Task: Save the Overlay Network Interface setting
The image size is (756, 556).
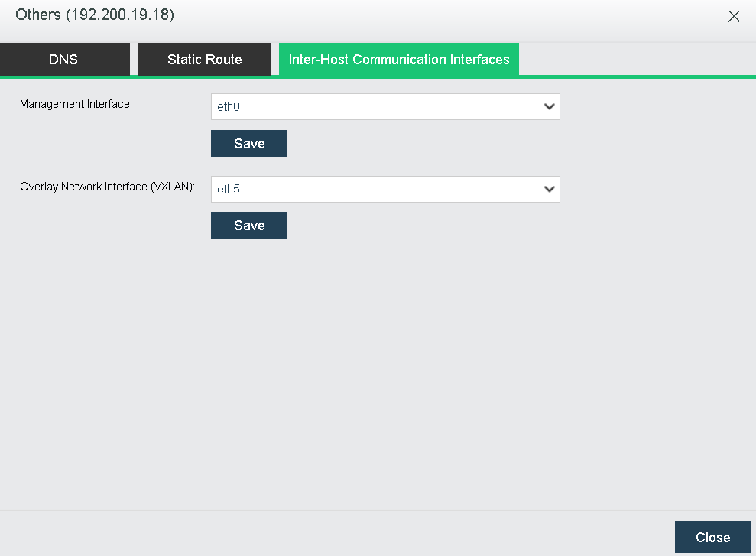Action: point(248,225)
